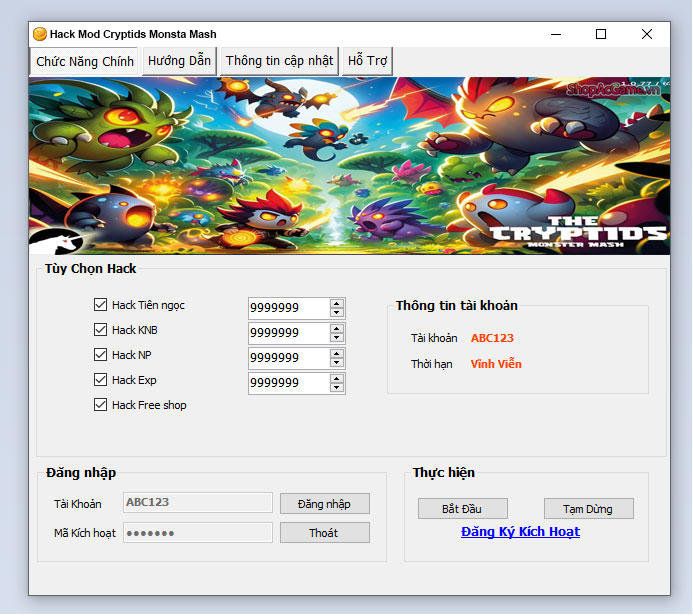Increase Hack KNB value with up arrow
693x616 pixels.
337,328
